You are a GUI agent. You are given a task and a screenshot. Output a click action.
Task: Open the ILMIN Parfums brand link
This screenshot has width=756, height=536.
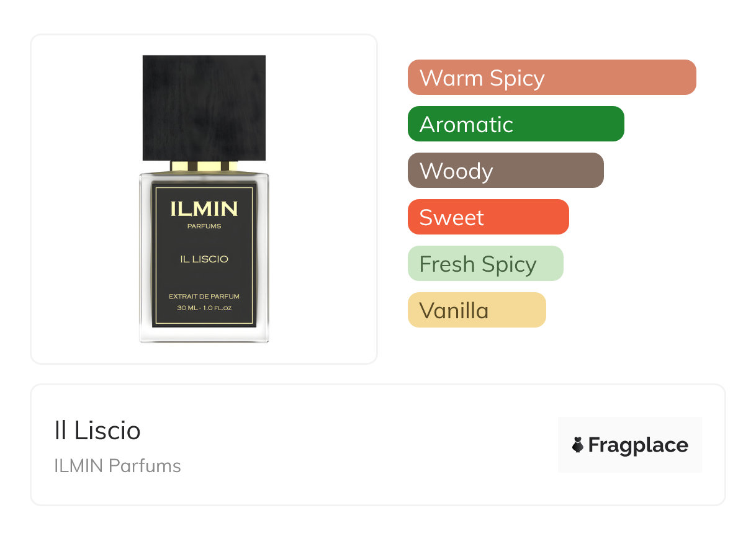point(117,466)
